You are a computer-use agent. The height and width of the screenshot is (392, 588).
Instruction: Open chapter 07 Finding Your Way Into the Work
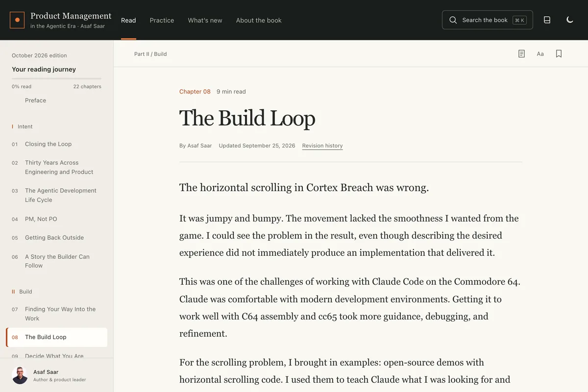point(56,314)
